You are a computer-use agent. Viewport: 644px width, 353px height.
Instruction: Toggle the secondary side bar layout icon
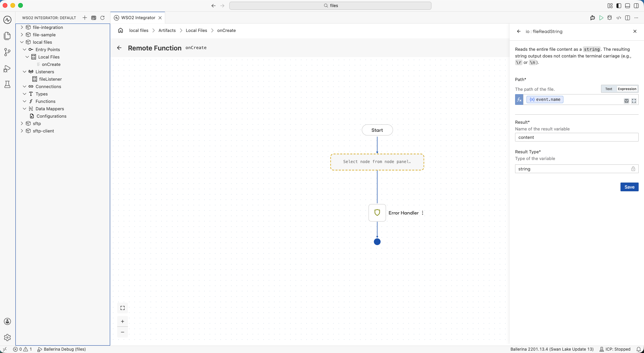coord(636,6)
